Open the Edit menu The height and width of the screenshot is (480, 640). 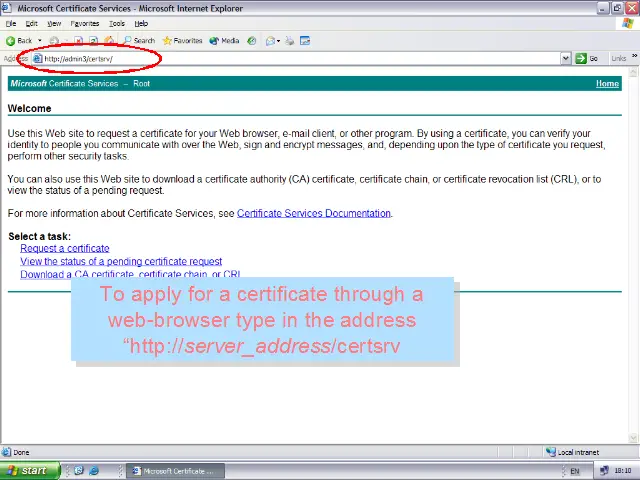(31, 24)
